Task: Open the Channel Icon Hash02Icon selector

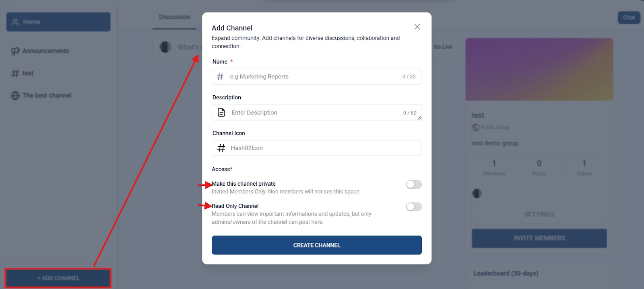Action: pos(316,148)
